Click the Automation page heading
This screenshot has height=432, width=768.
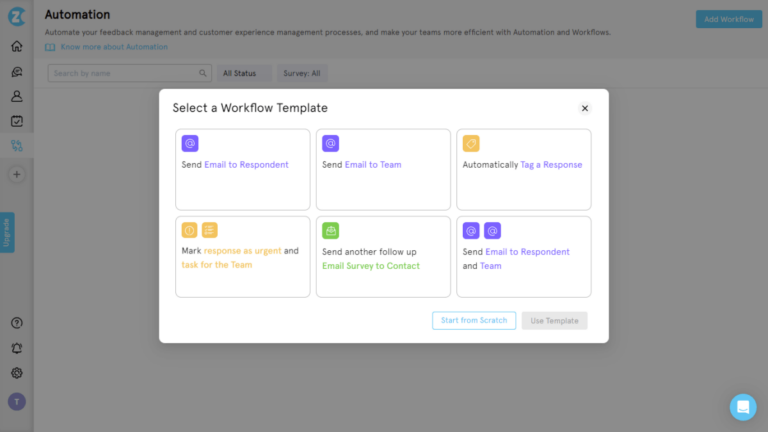point(77,15)
